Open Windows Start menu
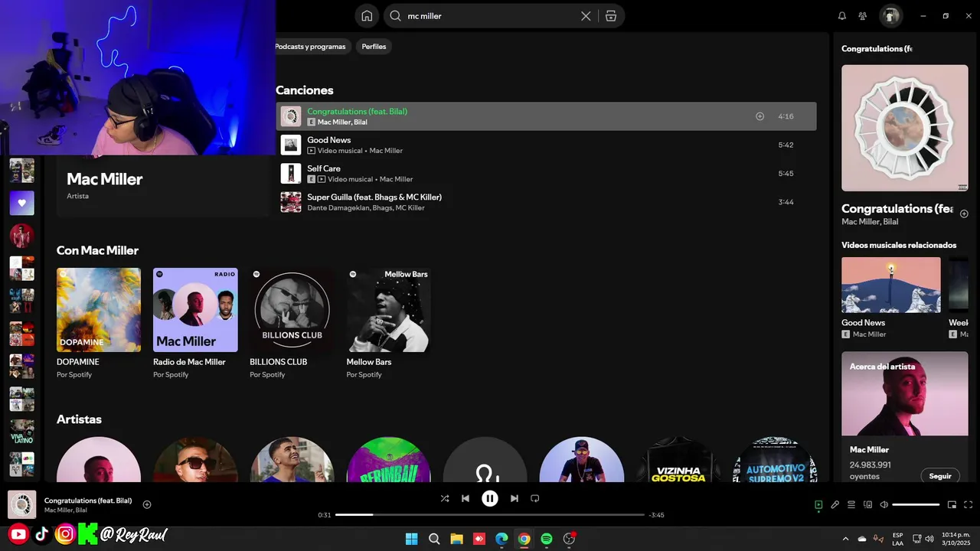 pyautogui.click(x=411, y=539)
